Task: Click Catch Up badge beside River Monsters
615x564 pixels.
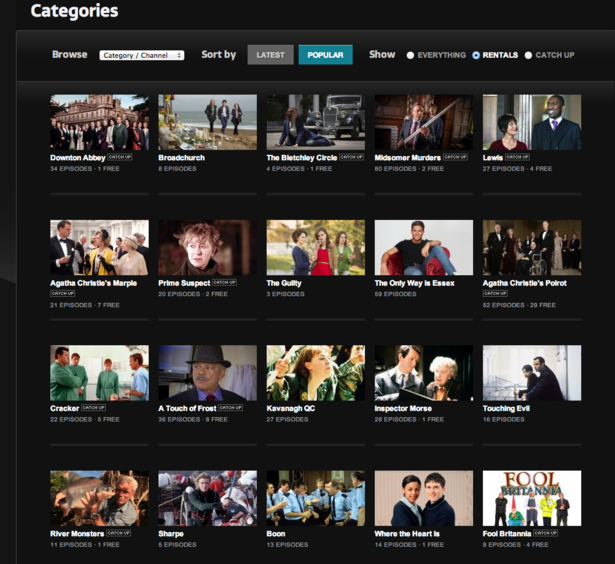Action: pos(118,533)
